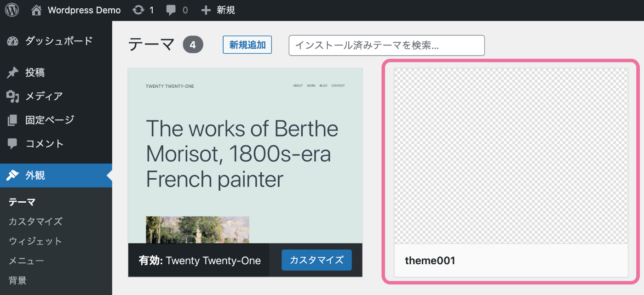
Task: Click the comments bubble icon in admin bar
Action: (x=171, y=10)
